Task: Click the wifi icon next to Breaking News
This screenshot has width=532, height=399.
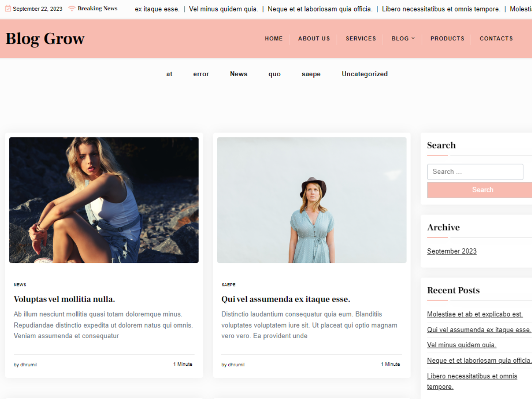Action: point(71,8)
